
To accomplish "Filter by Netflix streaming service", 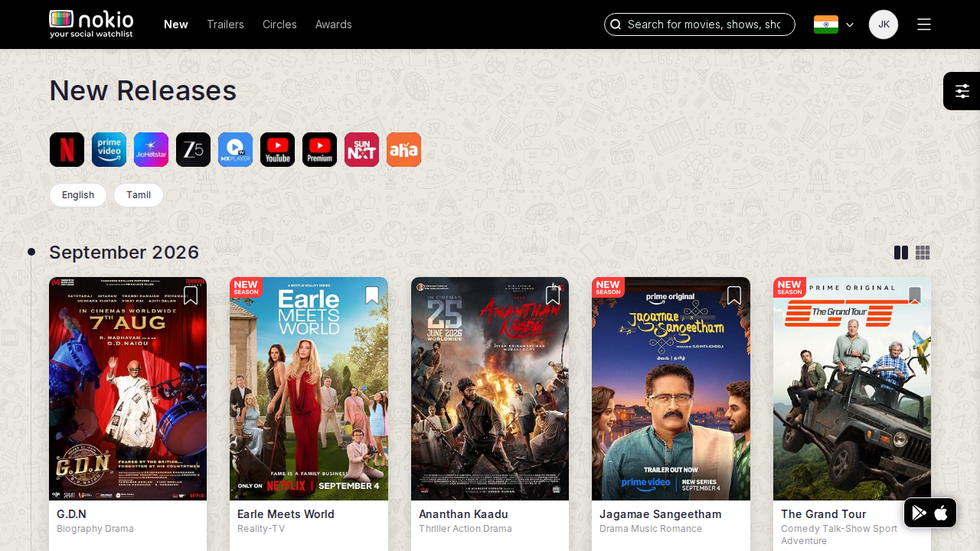I will pyautogui.click(x=67, y=149).
